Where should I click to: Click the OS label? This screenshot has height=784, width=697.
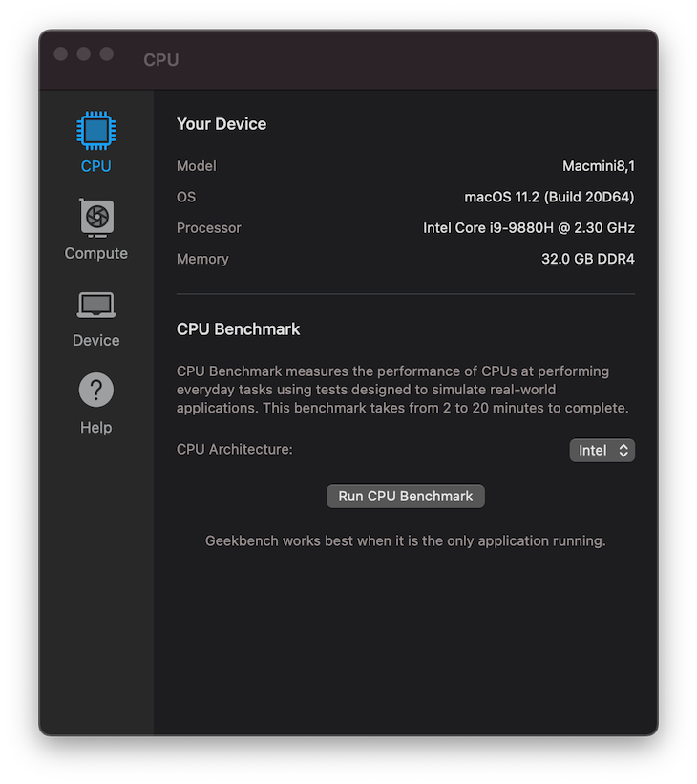pyautogui.click(x=186, y=197)
